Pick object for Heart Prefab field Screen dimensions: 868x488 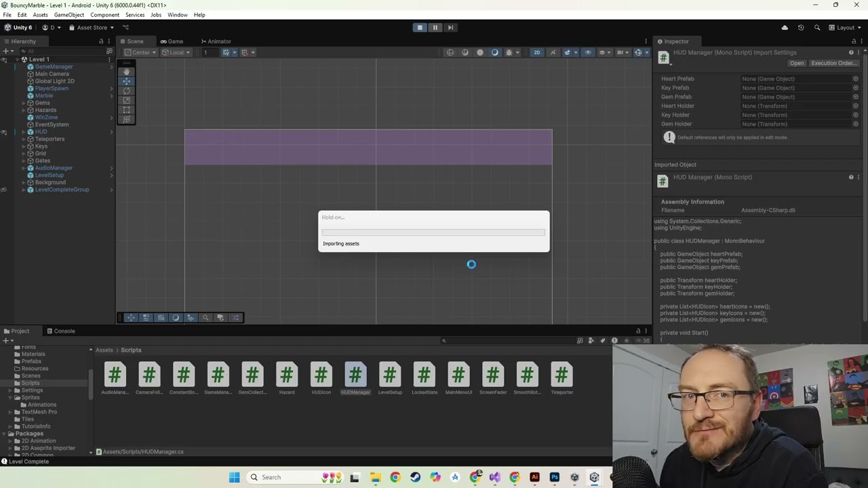(855, 79)
